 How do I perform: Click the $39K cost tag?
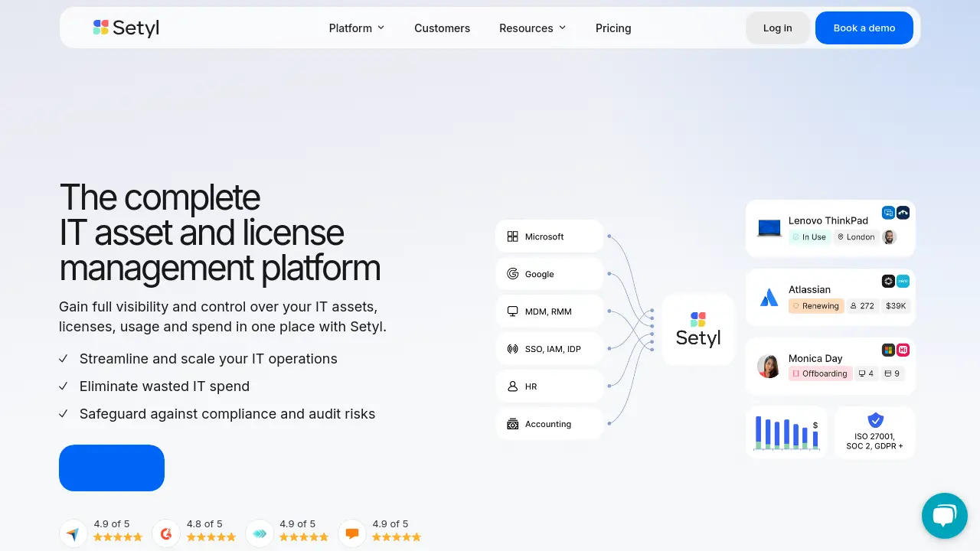pos(896,306)
